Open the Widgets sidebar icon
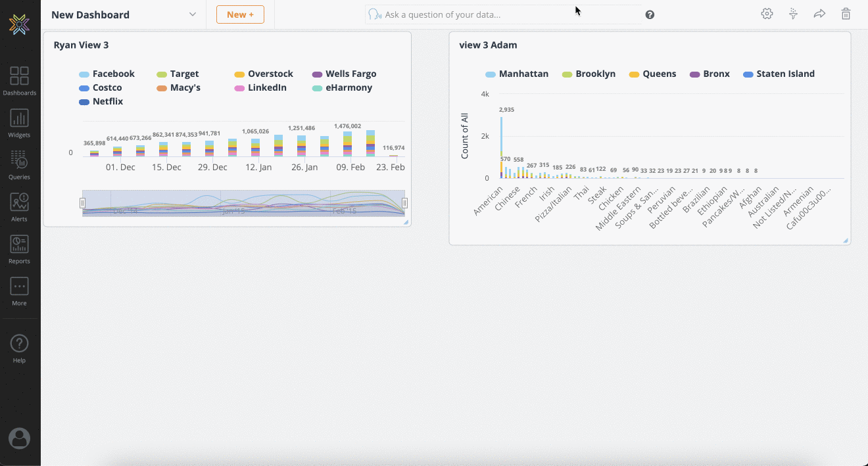The image size is (868, 466). tap(19, 123)
